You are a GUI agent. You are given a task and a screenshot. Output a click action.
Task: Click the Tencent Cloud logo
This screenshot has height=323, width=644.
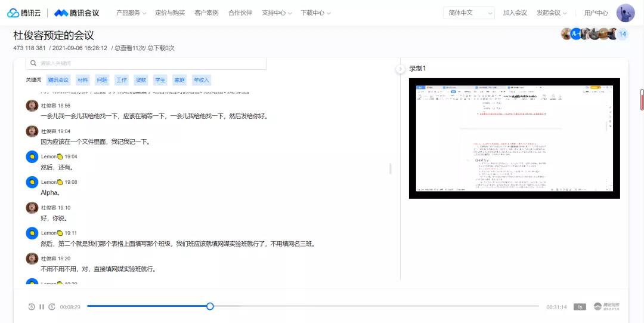point(25,13)
